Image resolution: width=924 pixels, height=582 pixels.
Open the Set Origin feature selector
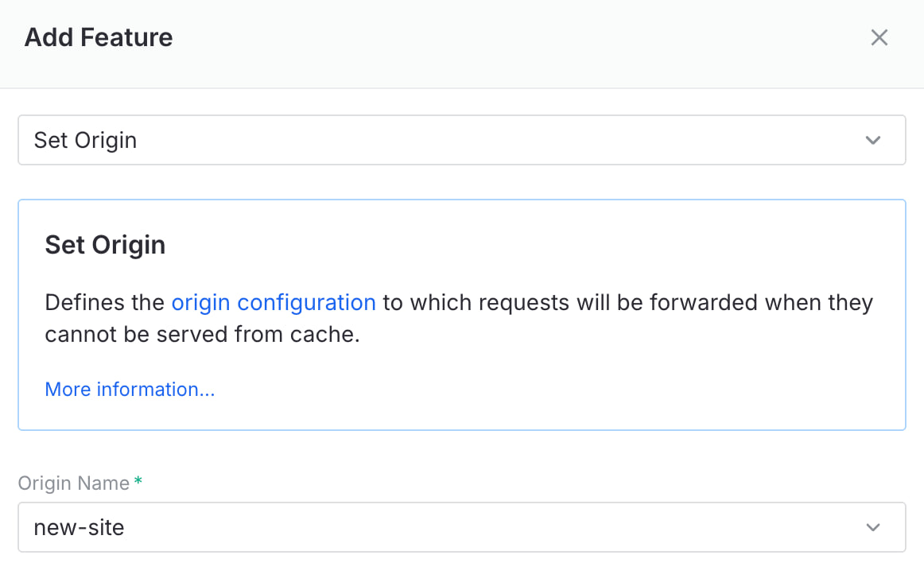pos(461,140)
